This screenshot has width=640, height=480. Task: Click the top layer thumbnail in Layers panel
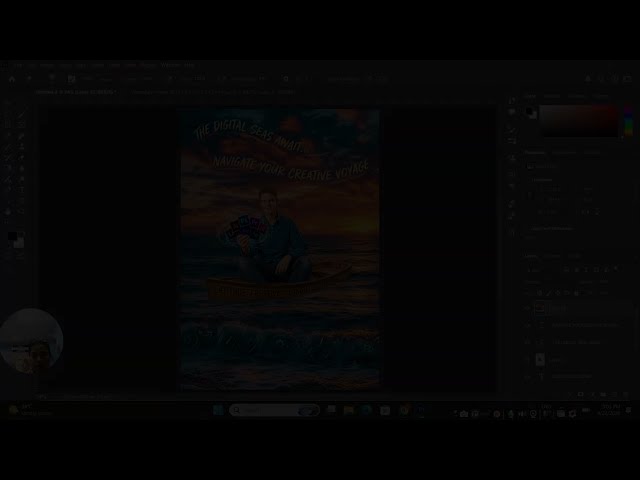tap(540, 308)
